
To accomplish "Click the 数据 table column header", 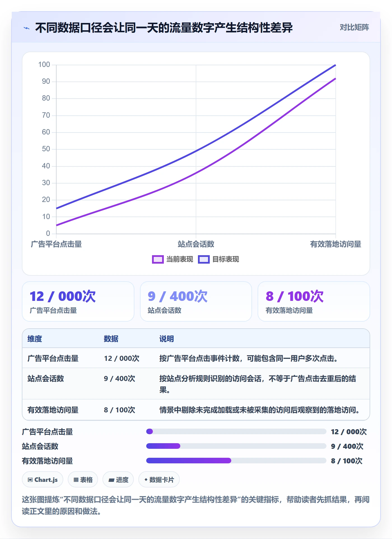I will (111, 339).
